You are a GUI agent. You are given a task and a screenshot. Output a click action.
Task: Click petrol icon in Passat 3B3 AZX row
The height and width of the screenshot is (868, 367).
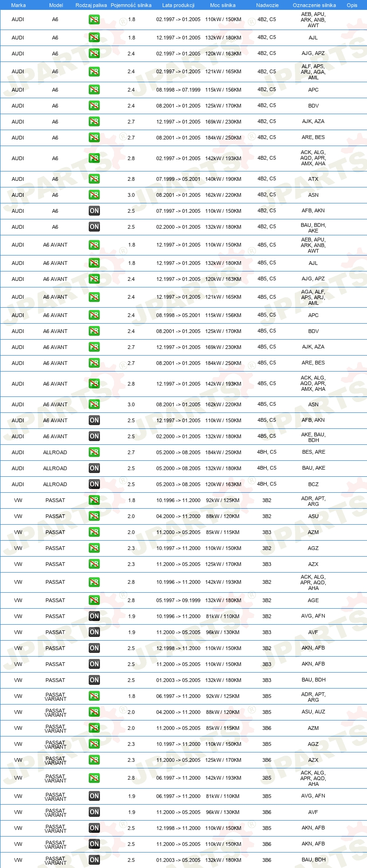(94, 564)
